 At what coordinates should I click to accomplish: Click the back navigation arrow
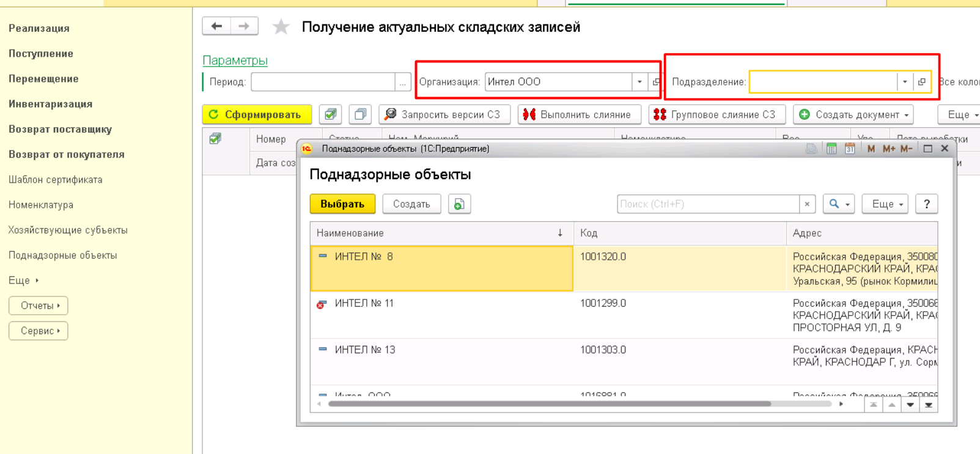(x=216, y=26)
